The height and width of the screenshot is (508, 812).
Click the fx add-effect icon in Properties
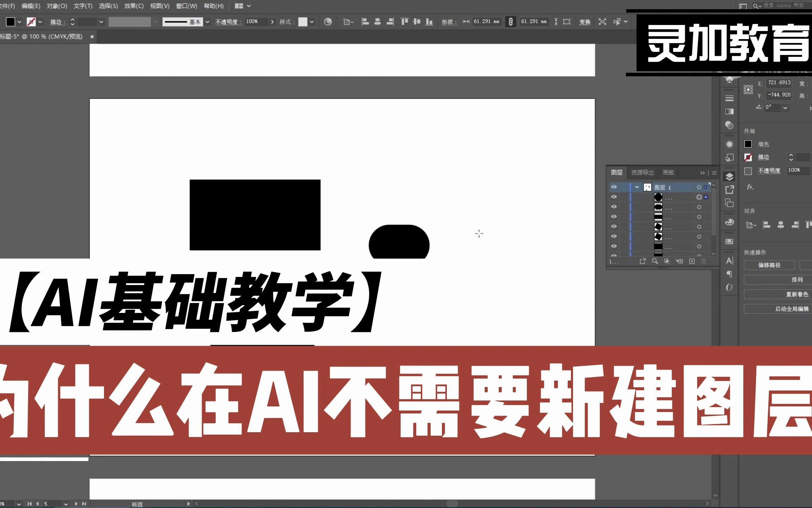coord(750,187)
